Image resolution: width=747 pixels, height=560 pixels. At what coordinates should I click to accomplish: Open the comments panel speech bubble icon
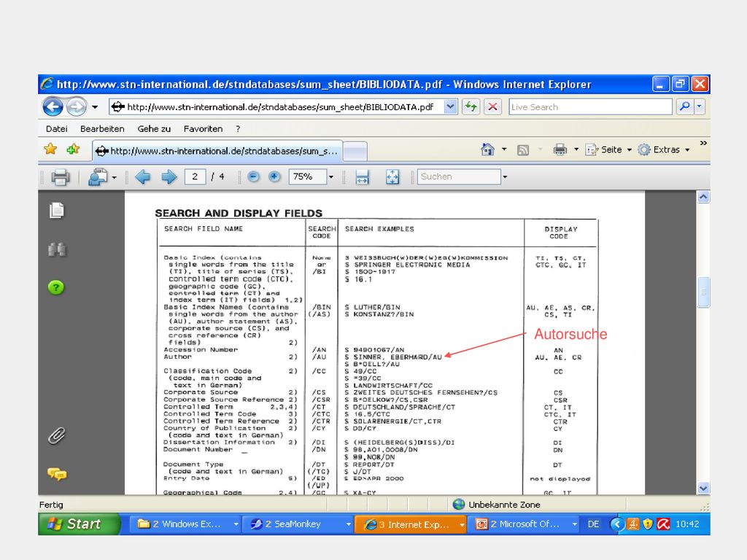pos(57,474)
